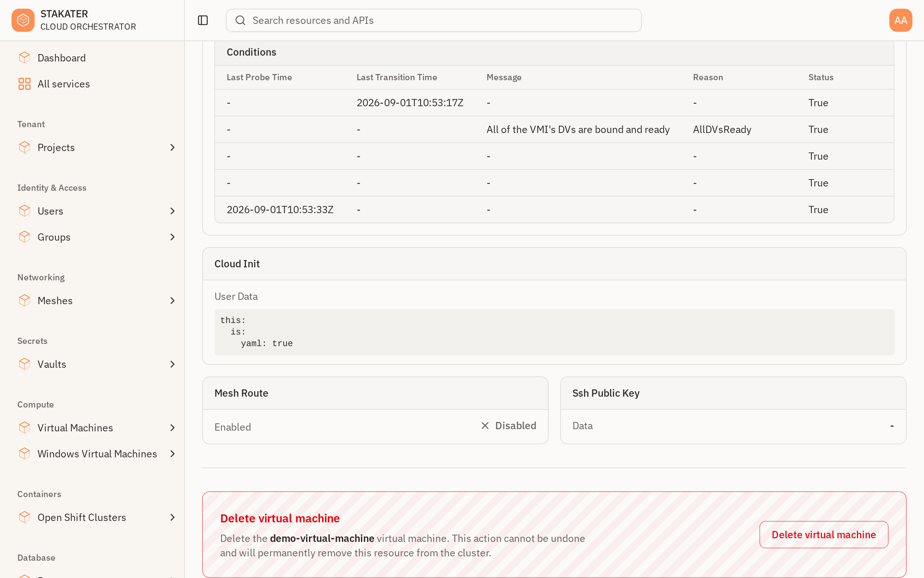This screenshot has width=924, height=578.
Task: Click True status in the AllDVsReady row
Action: [818, 129]
